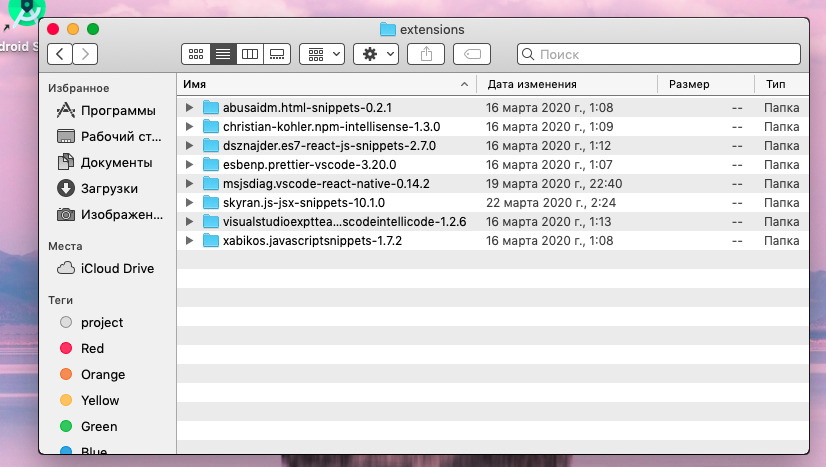This screenshot has height=467, width=826.
Task: Select folder icon of esbenp.prettier-vscode-3.20.0
Action: point(211,164)
